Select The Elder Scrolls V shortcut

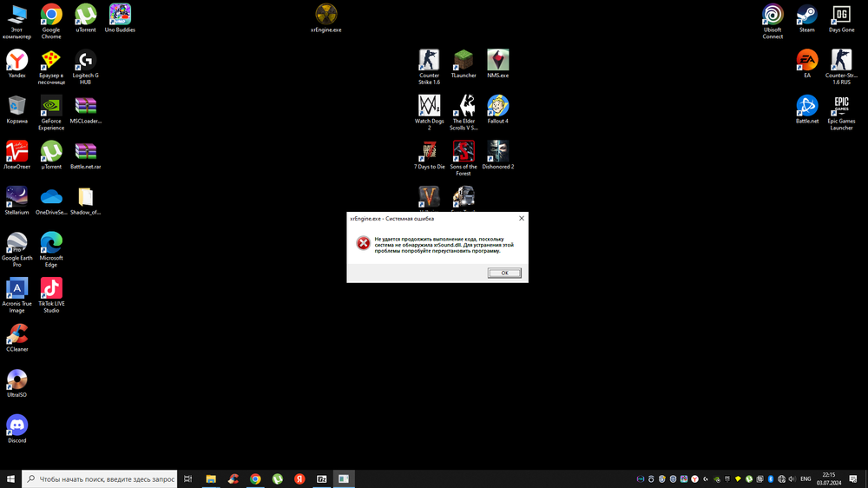pos(464,112)
